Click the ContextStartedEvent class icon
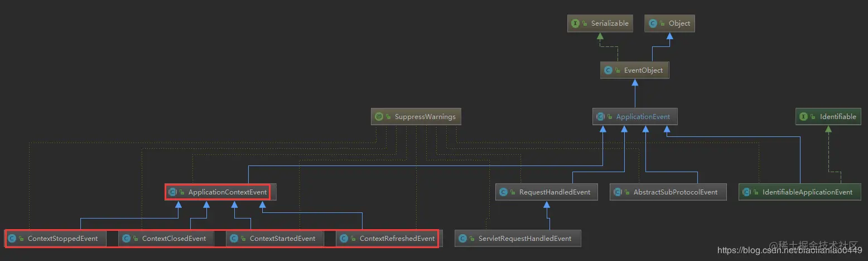Image resolution: width=868 pixels, height=261 pixels. [234, 239]
